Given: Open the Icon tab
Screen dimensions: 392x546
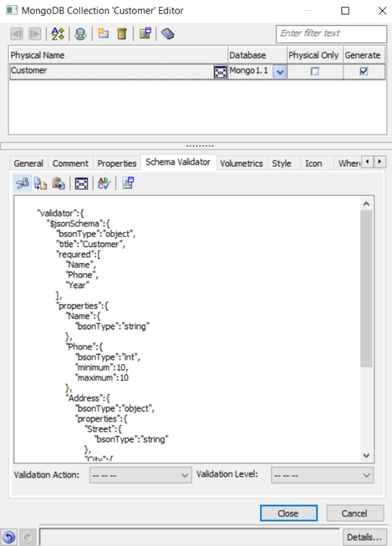Looking at the screenshot, I should [x=313, y=163].
